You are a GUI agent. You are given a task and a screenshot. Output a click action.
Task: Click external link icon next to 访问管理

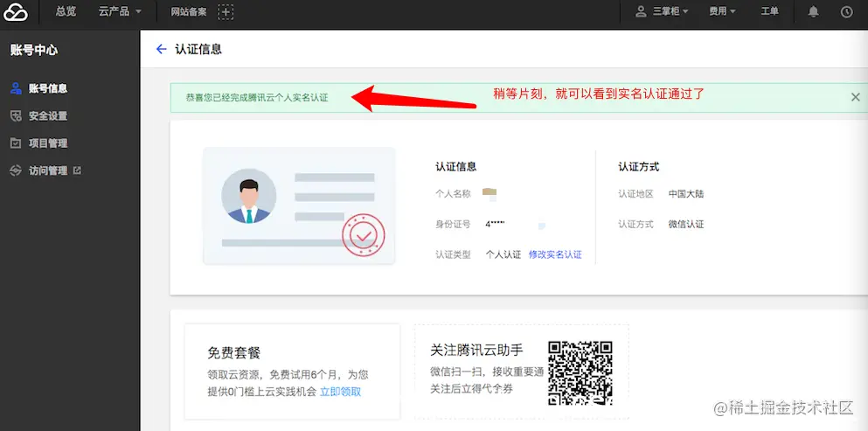tap(78, 170)
